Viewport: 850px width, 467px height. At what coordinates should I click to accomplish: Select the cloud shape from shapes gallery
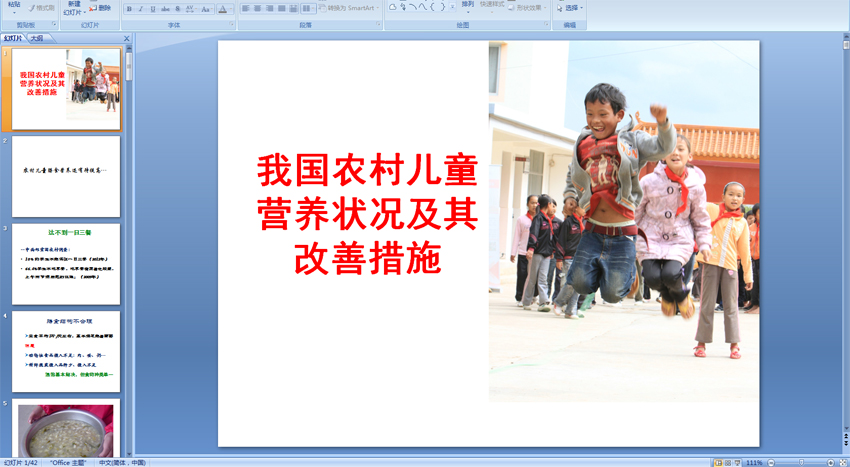point(392,7)
